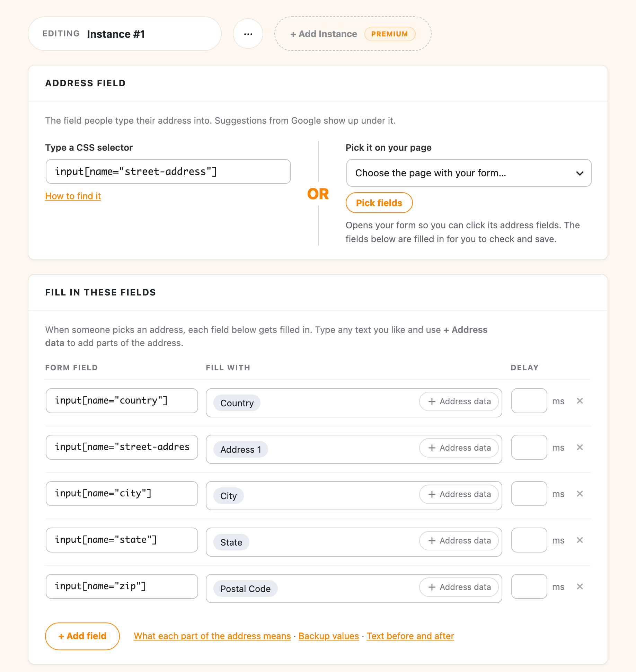Edit the input[name="zip"] form field
The height and width of the screenshot is (672, 636).
(122, 586)
